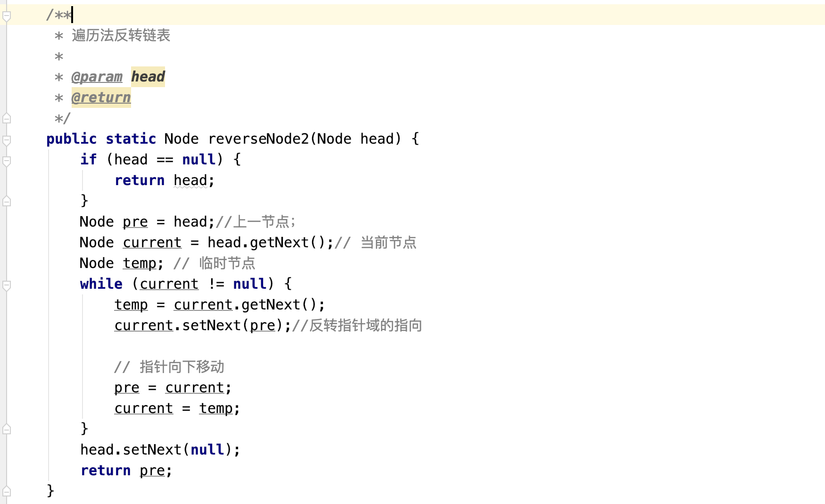Click the static keyword in method signature
The width and height of the screenshot is (825, 504).
point(131,139)
